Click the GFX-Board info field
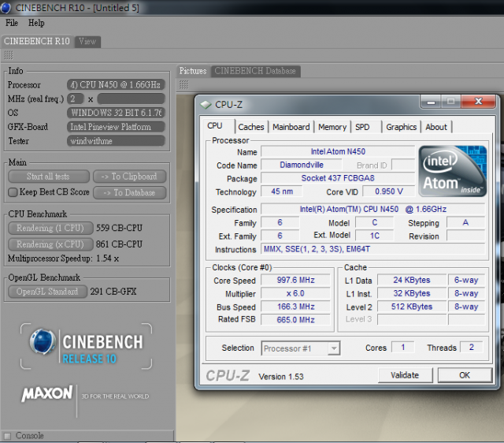 point(116,127)
